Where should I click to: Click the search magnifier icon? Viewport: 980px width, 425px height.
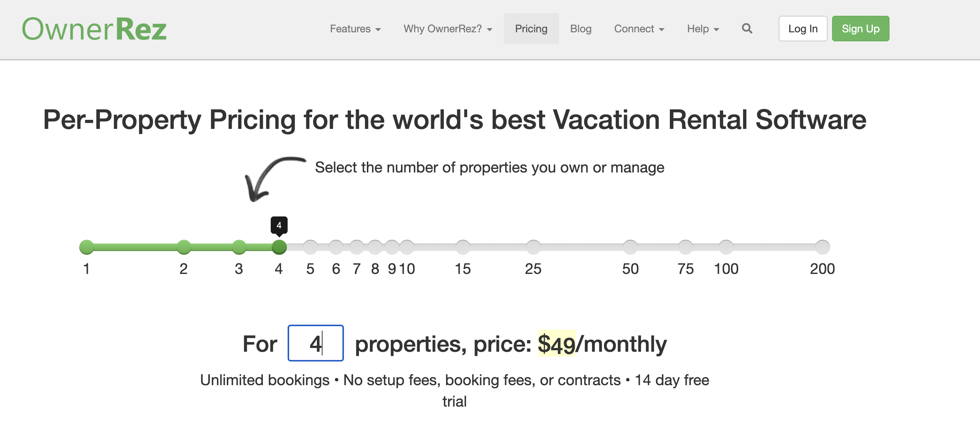(x=746, y=29)
